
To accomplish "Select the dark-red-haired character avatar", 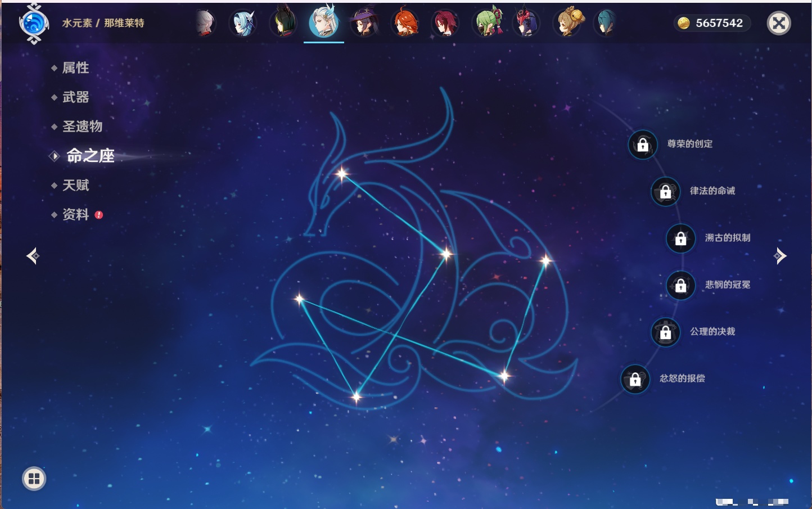I will pyautogui.click(x=445, y=23).
